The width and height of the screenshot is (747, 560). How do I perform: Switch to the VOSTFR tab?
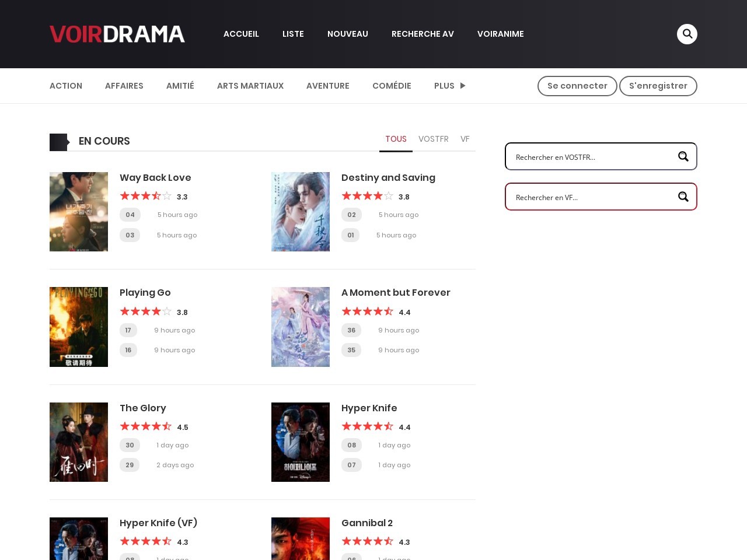[x=434, y=139]
